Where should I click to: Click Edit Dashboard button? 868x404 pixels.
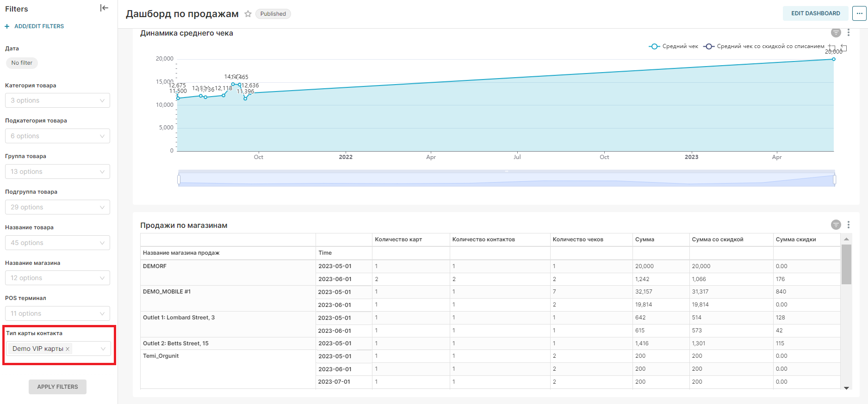pos(815,13)
